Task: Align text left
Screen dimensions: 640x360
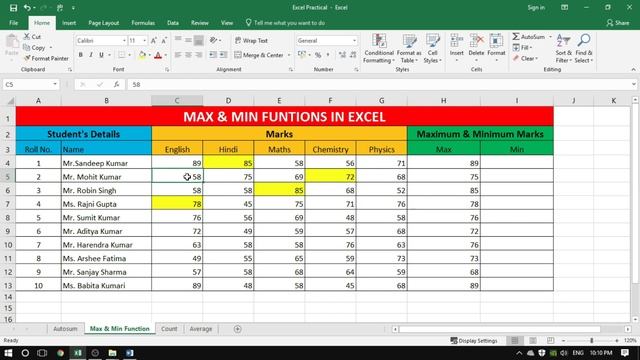Action: [x=178, y=55]
